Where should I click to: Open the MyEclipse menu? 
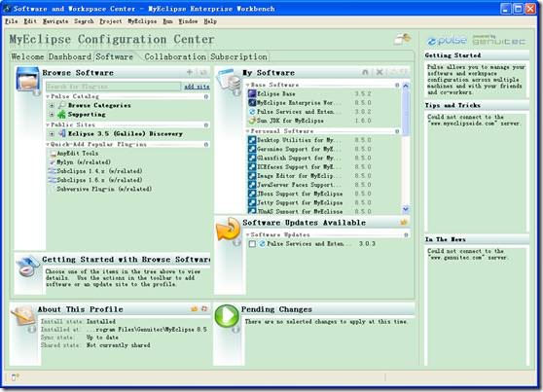(142, 21)
